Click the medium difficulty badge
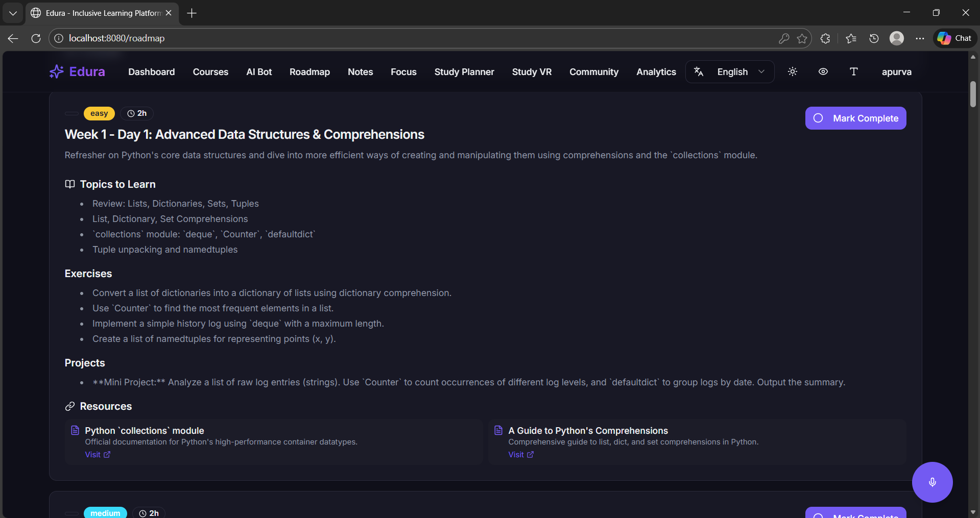The width and height of the screenshot is (980, 518). (x=105, y=513)
